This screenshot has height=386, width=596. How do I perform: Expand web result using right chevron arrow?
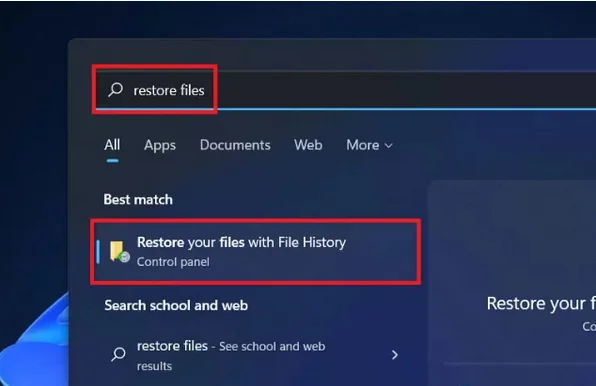395,355
